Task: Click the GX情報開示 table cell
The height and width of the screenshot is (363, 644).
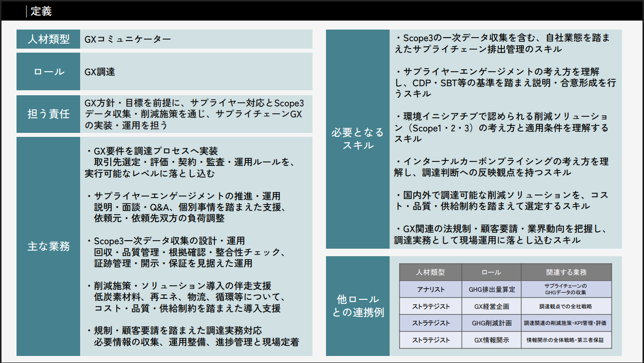Action: point(491,340)
